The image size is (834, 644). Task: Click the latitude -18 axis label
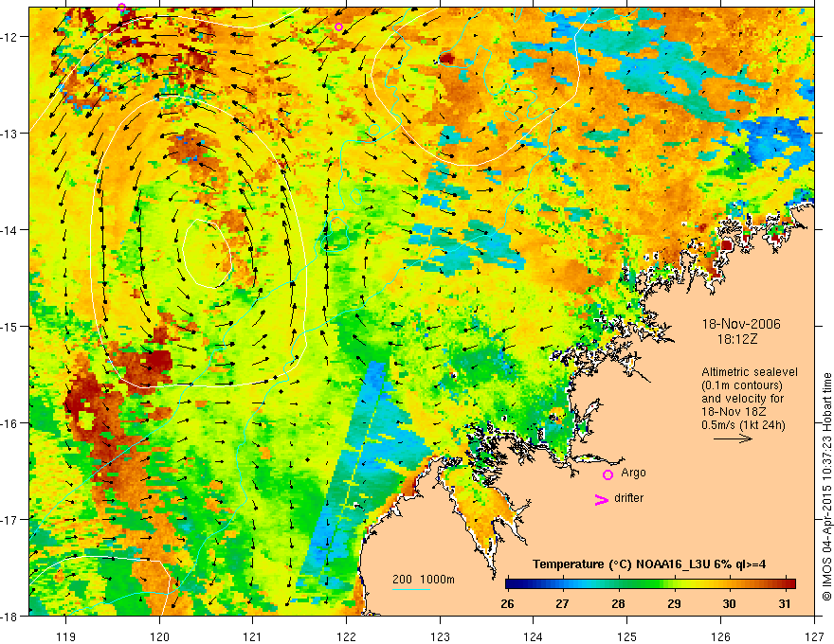(10, 616)
